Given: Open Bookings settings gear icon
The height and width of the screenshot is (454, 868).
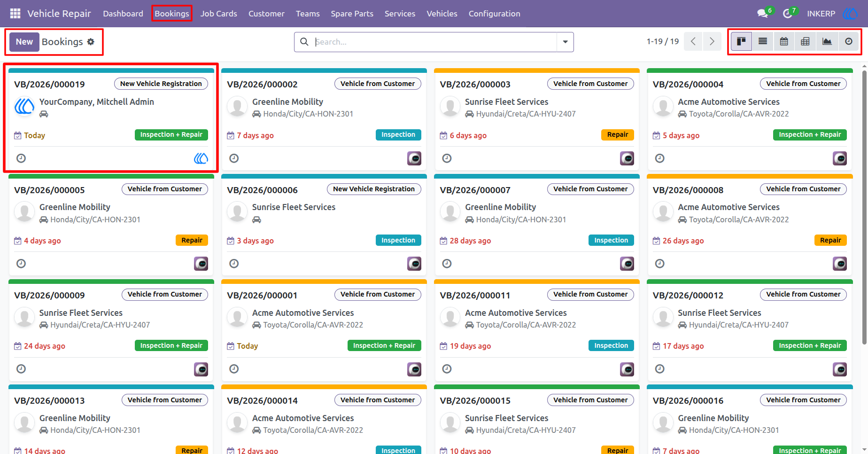Looking at the screenshot, I should tap(91, 42).
